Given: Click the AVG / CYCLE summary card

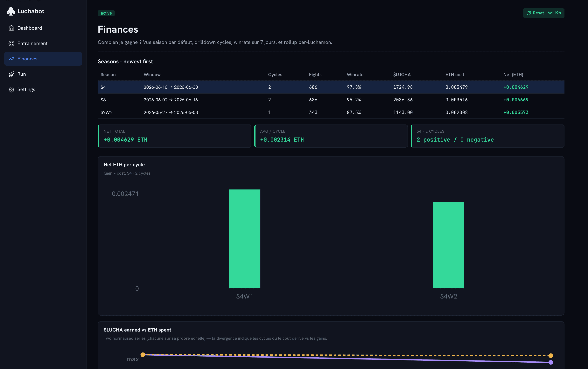Looking at the screenshot, I should point(331,136).
